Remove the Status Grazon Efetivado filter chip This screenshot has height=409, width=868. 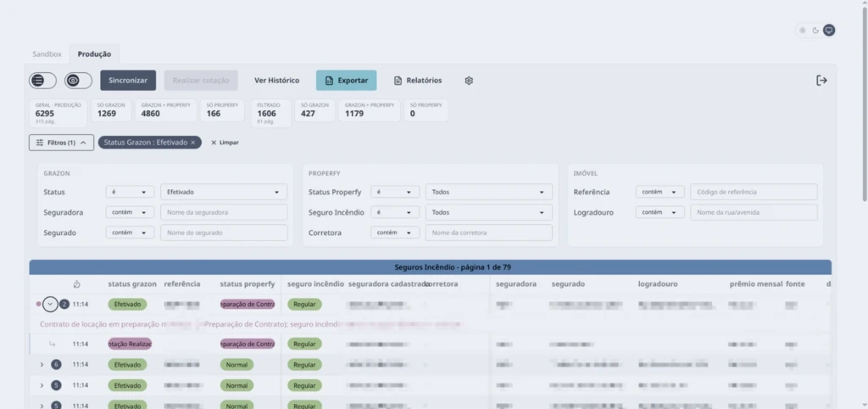pos(192,143)
